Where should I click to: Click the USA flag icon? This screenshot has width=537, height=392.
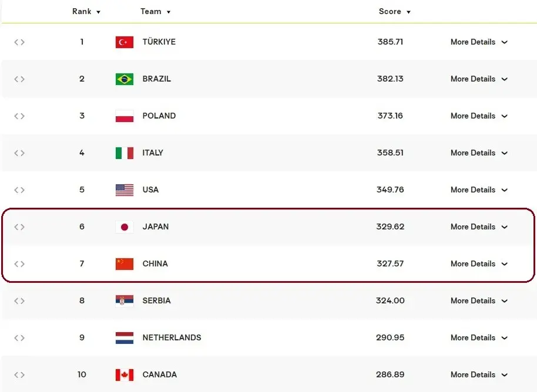click(125, 190)
